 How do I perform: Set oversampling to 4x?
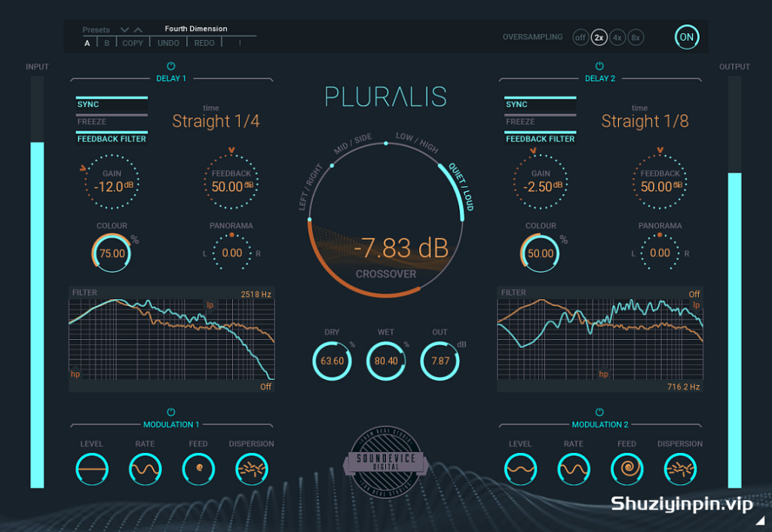[617, 38]
